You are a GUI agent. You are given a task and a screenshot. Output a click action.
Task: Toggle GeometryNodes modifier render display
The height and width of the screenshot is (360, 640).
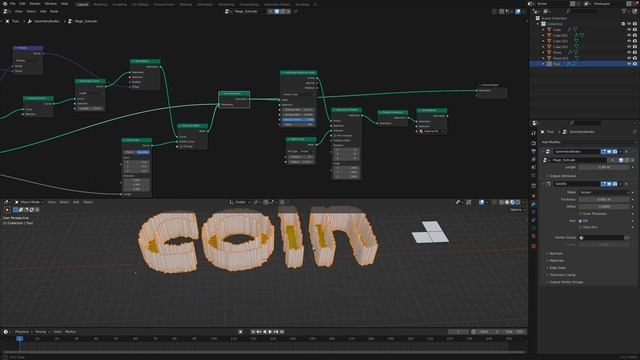[x=615, y=151]
